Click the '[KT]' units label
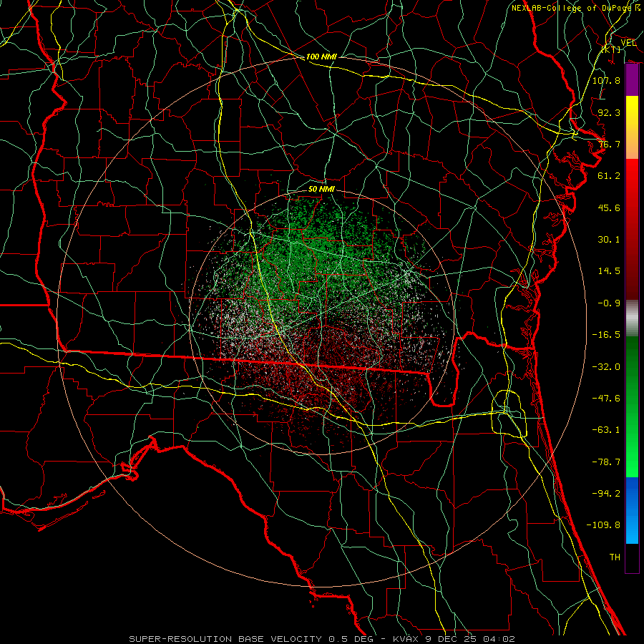The image size is (644, 644). pos(611,49)
